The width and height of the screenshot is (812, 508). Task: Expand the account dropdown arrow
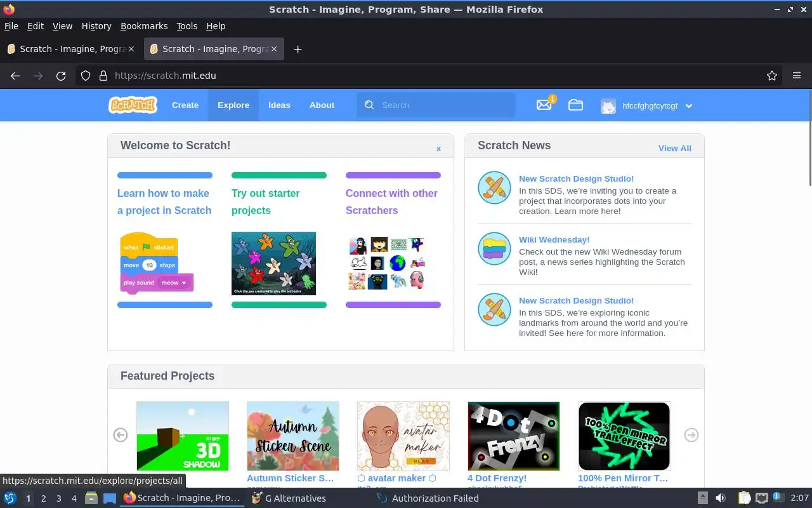click(x=689, y=106)
